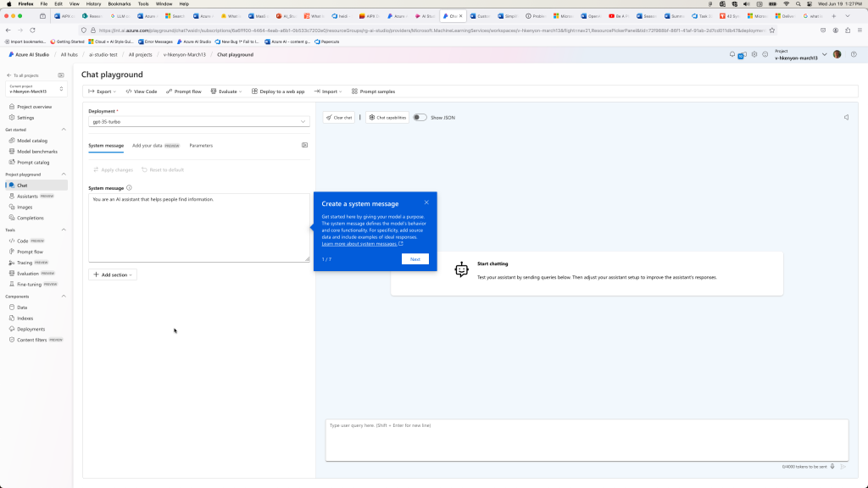Mute audio with the speaker icon near Show JSON
The height and width of the screenshot is (488, 868).
pyautogui.click(x=845, y=117)
